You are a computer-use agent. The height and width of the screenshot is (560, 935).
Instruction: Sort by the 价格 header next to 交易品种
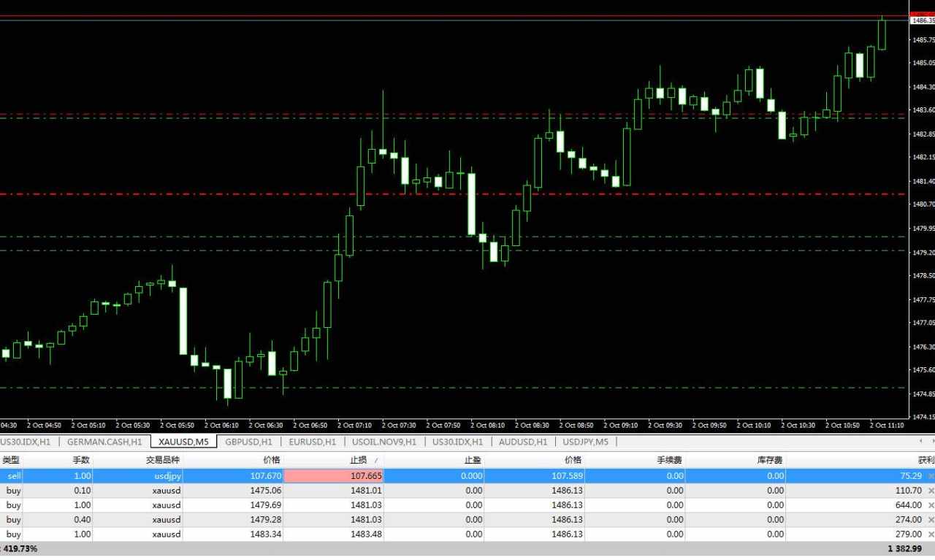coord(271,460)
